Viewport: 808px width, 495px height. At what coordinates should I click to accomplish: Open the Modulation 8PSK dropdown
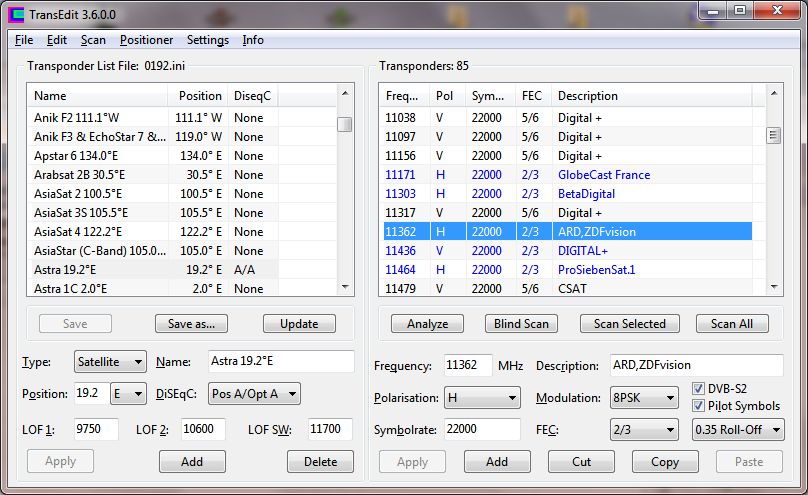644,398
